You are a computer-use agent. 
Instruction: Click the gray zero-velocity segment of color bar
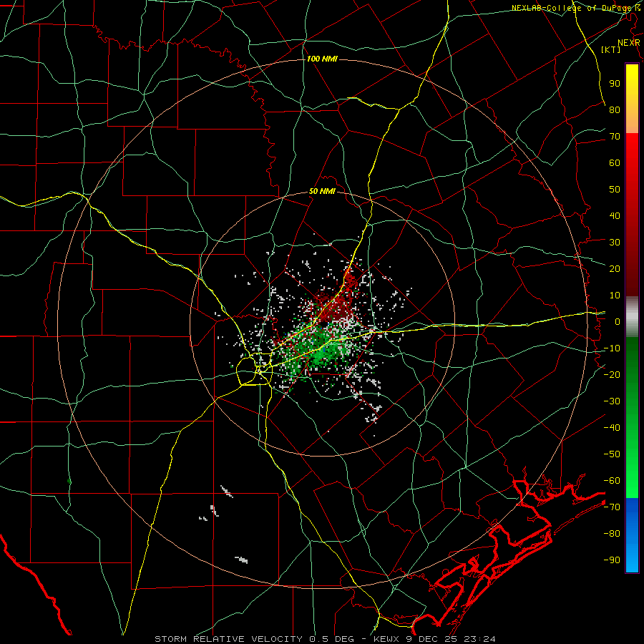coord(632,317)
